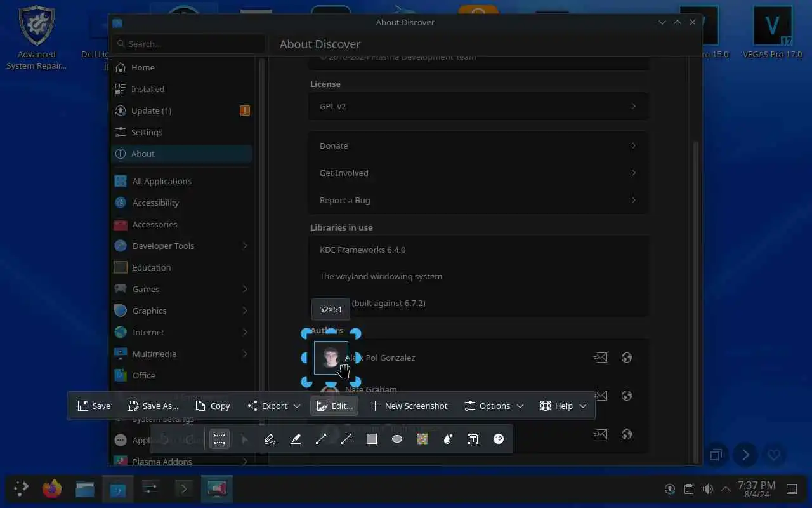Open Dolphin file manager in taskbar
The height and width of the screenshot is (508, 812).
85,488
